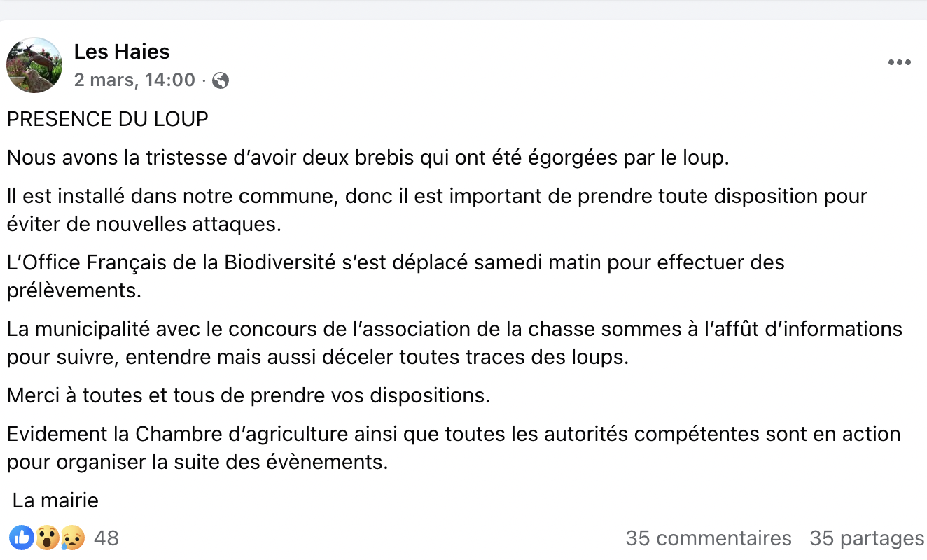Open the post timestamp 2 mars, 14:00
This screenshot has height=560, width=927.
(134, 80)
